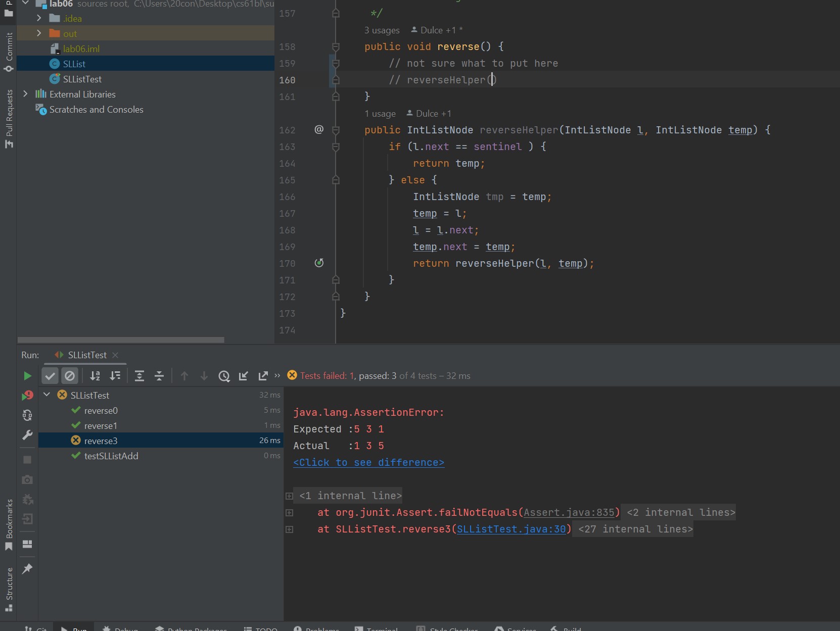Open test history clock icon
The width and height of the screenshot is (840, 631).
[x=224, y=376]
